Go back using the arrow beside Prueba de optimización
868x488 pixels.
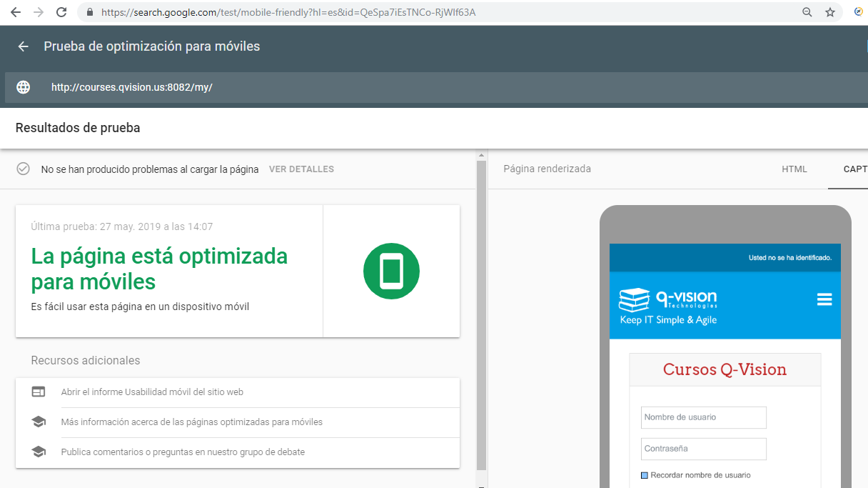[x=24, y=46]
